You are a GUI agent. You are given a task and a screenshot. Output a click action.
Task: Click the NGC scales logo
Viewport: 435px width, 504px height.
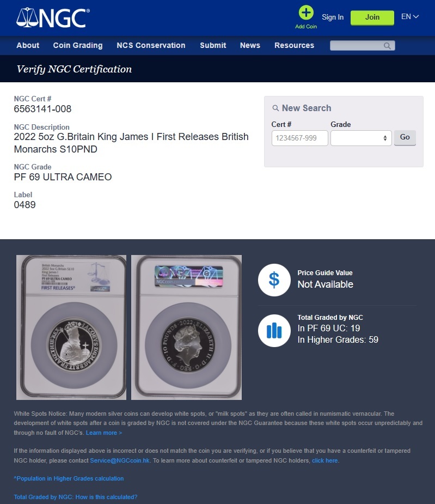53,17
